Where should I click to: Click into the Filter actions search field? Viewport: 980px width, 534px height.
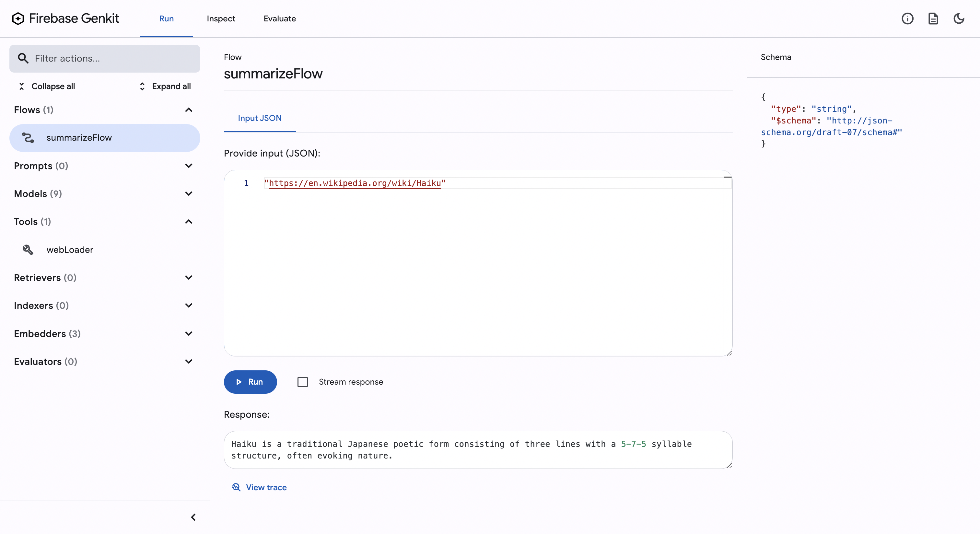(114, 58)
